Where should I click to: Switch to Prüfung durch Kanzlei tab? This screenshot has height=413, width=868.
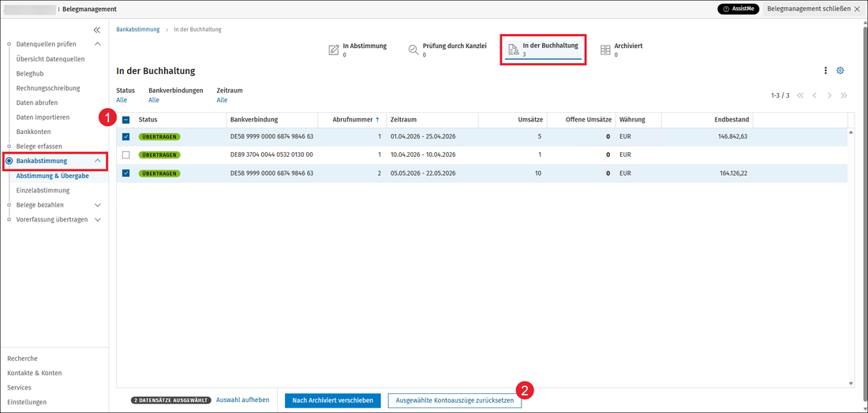[448, 50]
